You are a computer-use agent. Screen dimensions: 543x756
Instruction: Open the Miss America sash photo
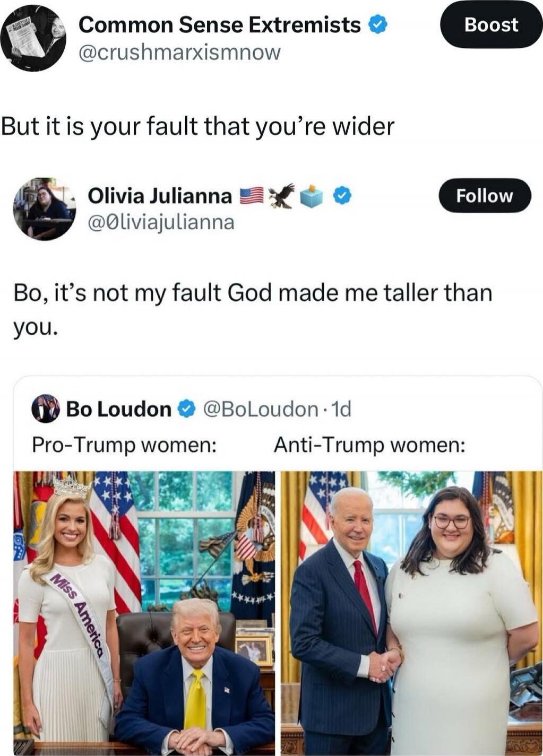point(144,613)
